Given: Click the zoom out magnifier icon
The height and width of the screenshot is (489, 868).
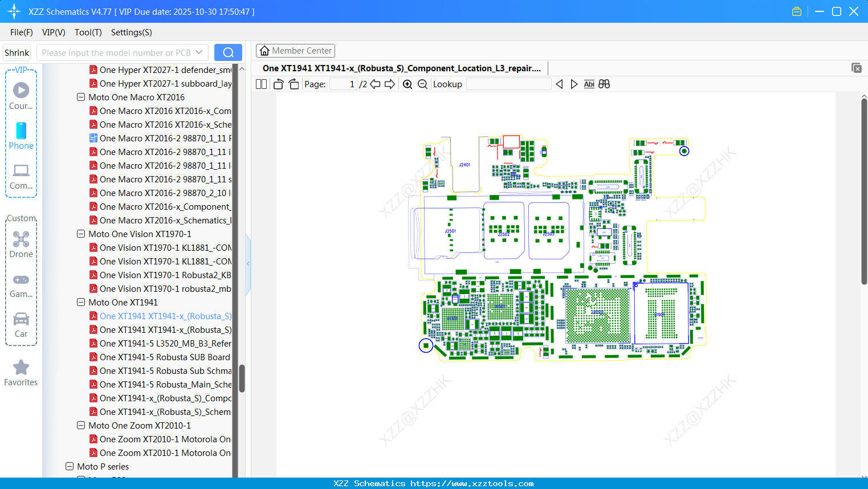Looking at the screenshot, I should pyautogui.click(x=422, y=84).
